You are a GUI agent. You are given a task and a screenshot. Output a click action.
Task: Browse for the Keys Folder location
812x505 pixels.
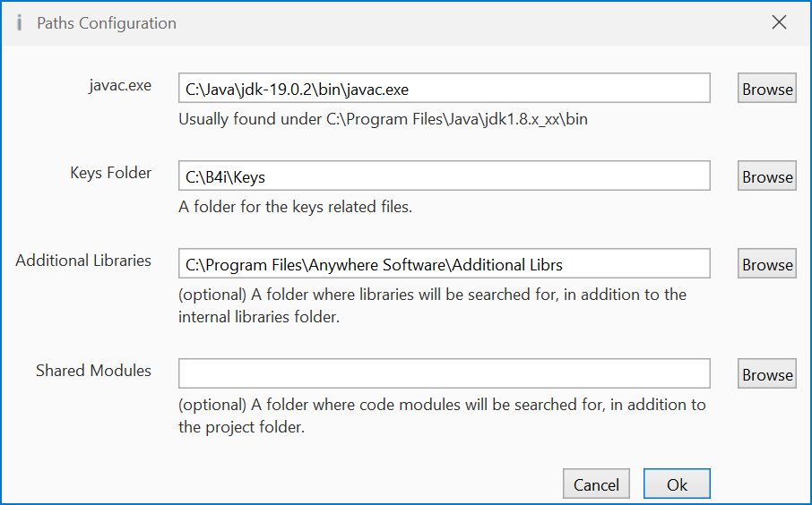point(767,176)
